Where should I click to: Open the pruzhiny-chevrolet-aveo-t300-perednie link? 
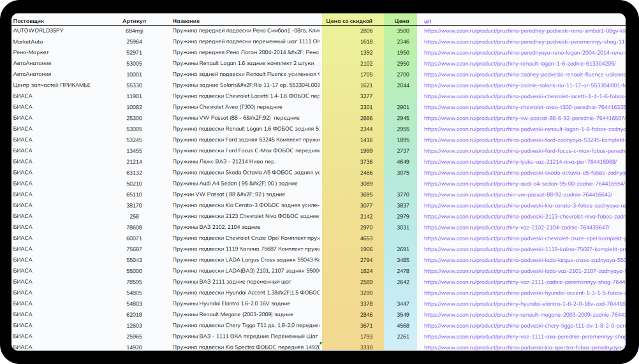[524, 108]
